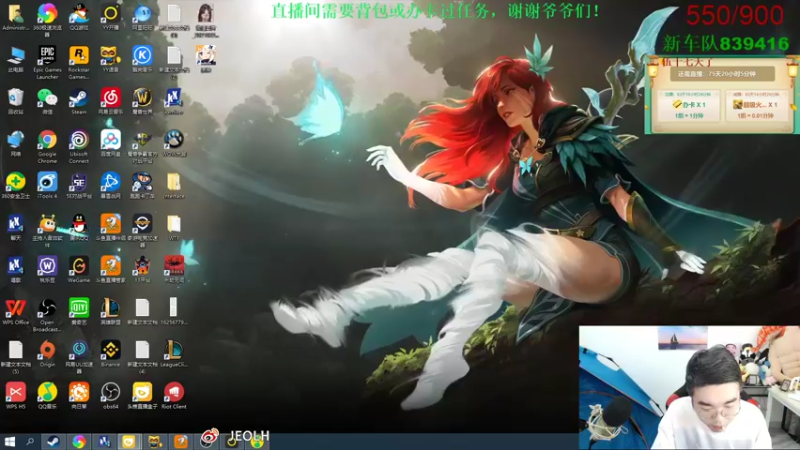The image size is (800, 450).
Task: Launch iTools 4
Action: [x=47, y=186]
